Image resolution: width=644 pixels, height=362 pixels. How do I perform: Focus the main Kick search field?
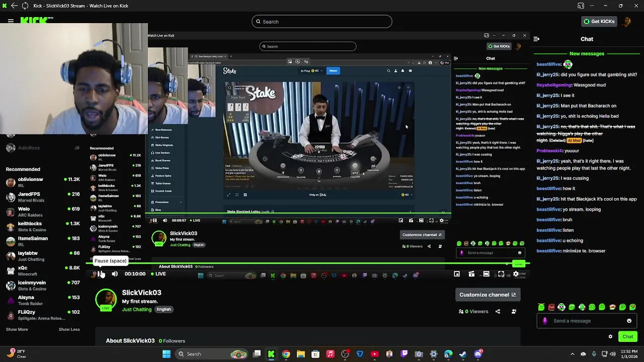tap(322, 22)
